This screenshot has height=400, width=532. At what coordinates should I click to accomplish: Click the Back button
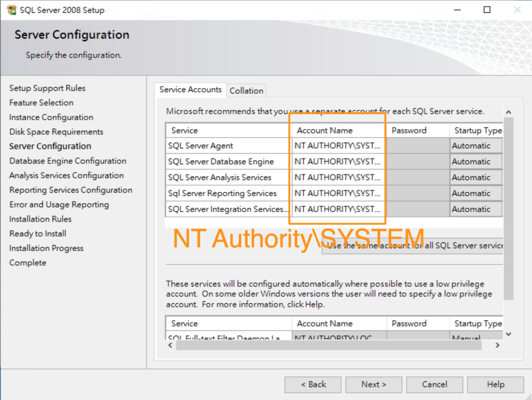click(x=313, y=384)
